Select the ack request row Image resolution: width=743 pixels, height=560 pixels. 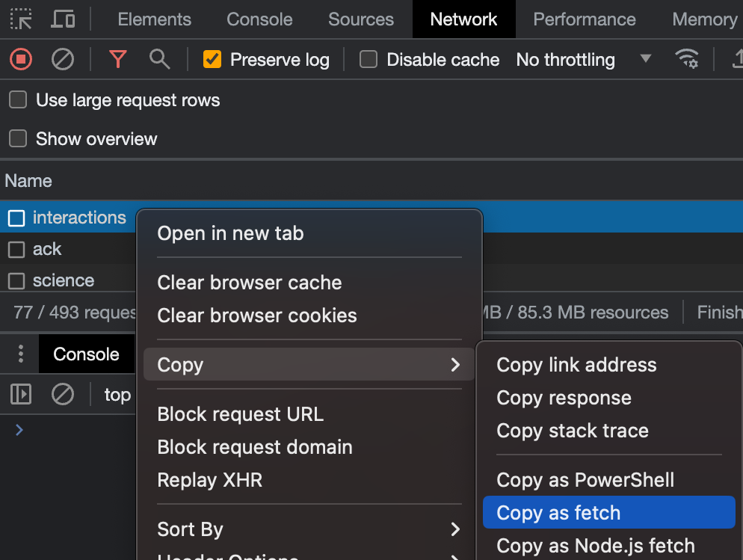point(67,249)
